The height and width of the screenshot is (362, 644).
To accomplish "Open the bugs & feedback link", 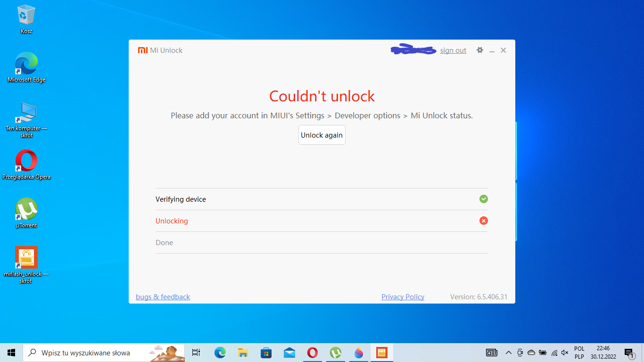I will pyautogui.click(x=163, y=297).
